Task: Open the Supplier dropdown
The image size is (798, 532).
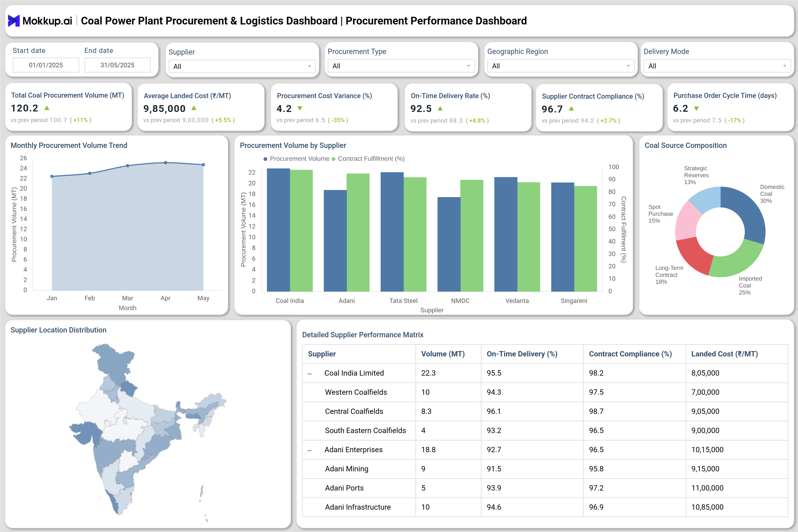Action: [x=242, y=66]
